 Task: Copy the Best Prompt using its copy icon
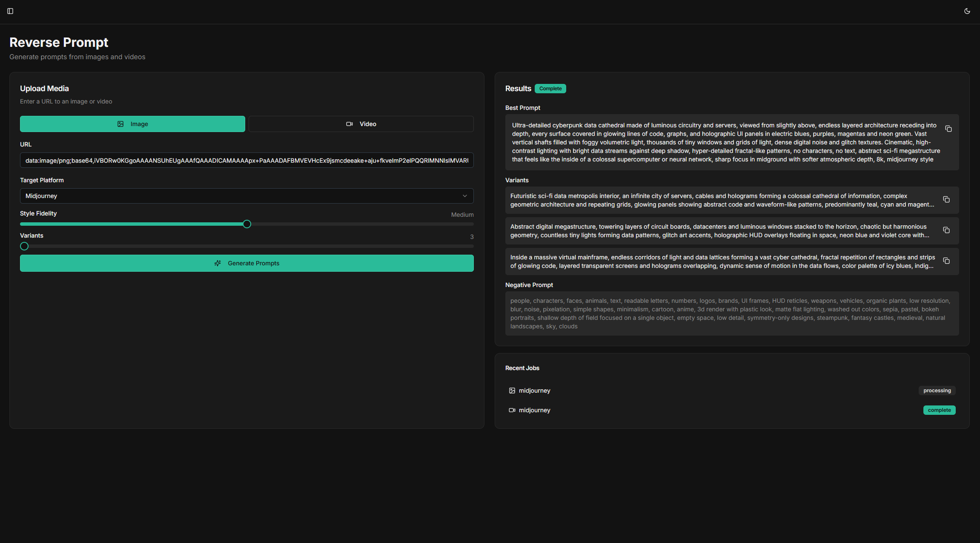[x=948, y=128]
